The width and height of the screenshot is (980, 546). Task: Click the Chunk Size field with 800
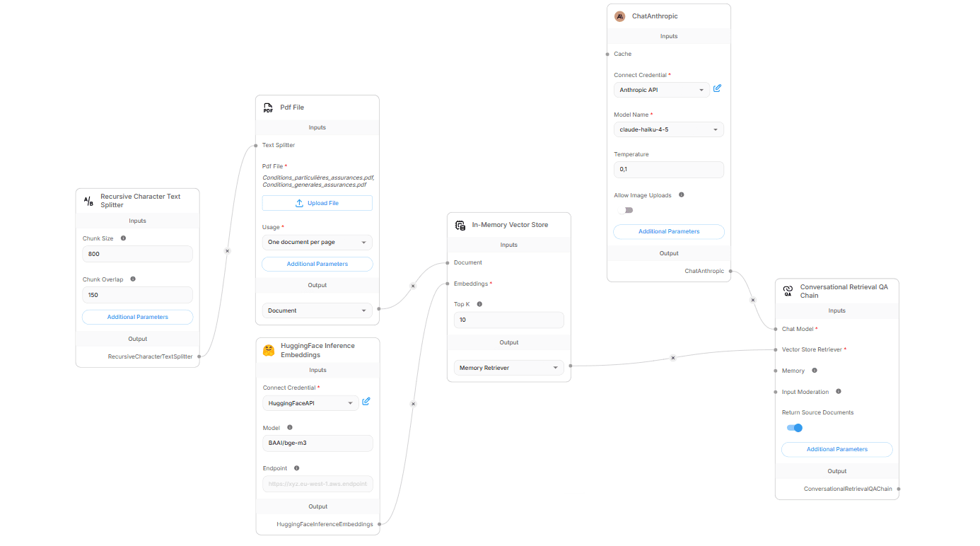tap(138, 254)
